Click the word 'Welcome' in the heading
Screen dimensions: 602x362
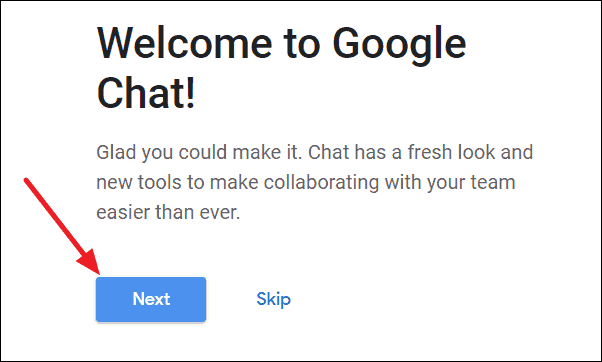[x=184, y=43]
